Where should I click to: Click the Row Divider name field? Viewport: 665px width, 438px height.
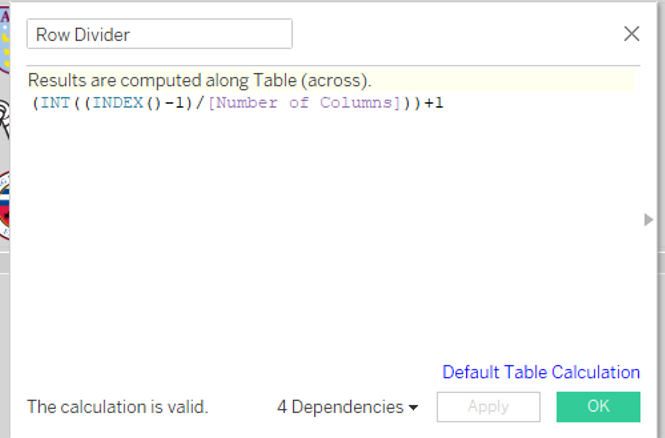(159, 34)
